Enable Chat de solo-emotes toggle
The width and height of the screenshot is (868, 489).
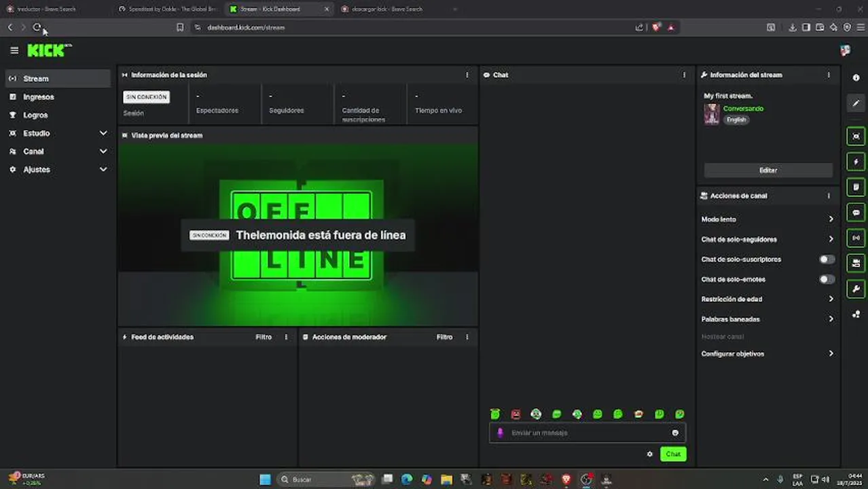827,279
